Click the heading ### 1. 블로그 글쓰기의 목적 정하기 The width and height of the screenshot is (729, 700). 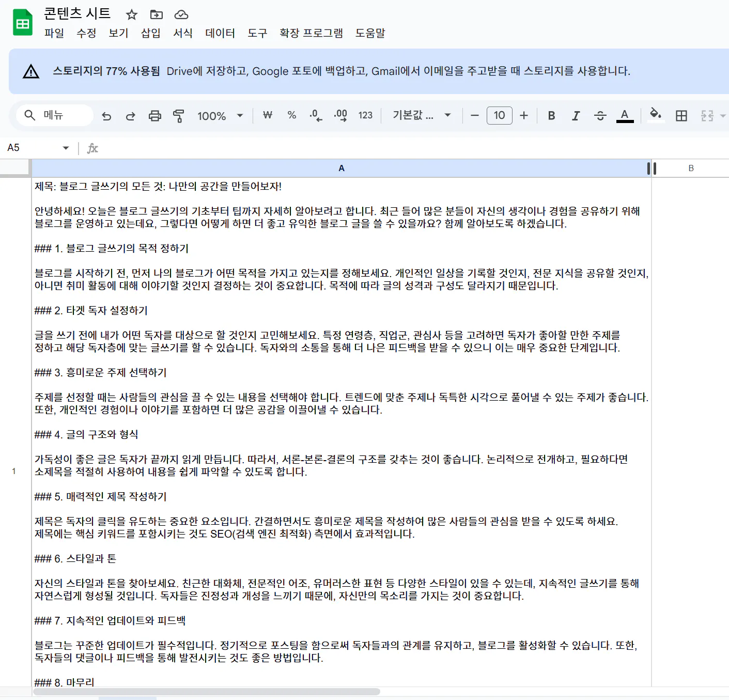[x=112, y=249]
